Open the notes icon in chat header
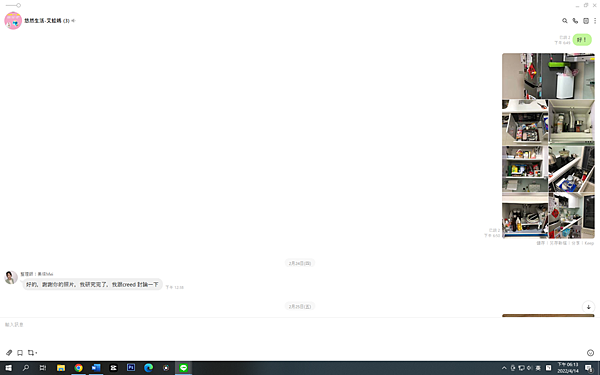 coord(586,21)
